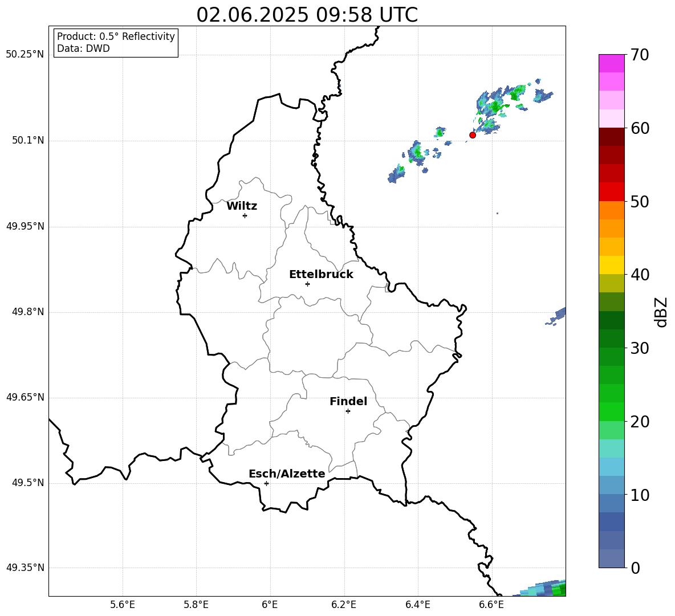The width and height of the screenshot is (675, 616).
Task: Select the Ettelbruck city label
Action: (321, 275)
